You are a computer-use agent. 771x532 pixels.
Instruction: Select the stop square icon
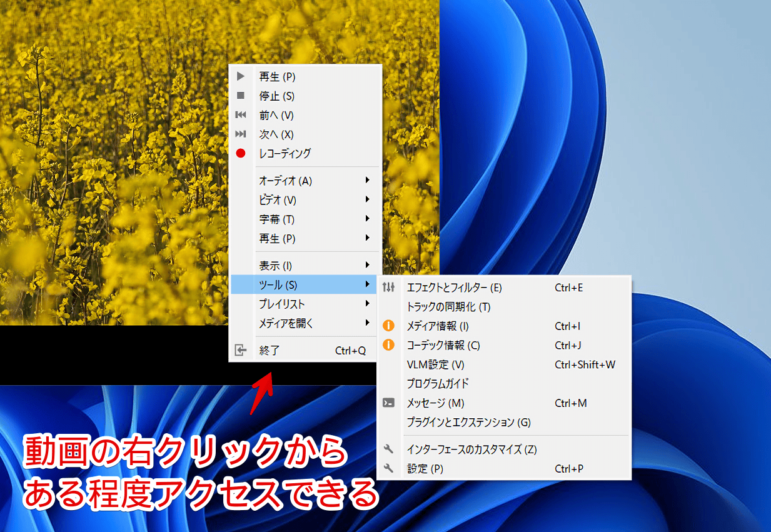point(241,96)
